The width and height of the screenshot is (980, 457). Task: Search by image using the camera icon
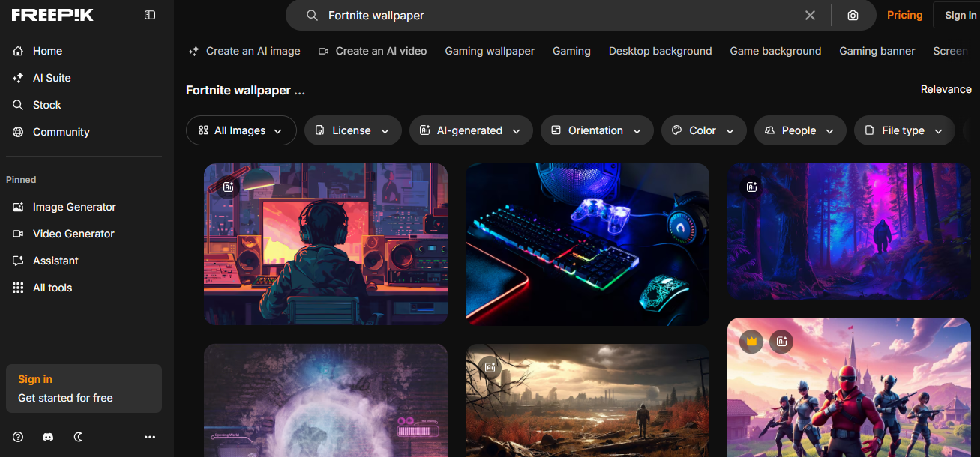[x=853, y=15]
